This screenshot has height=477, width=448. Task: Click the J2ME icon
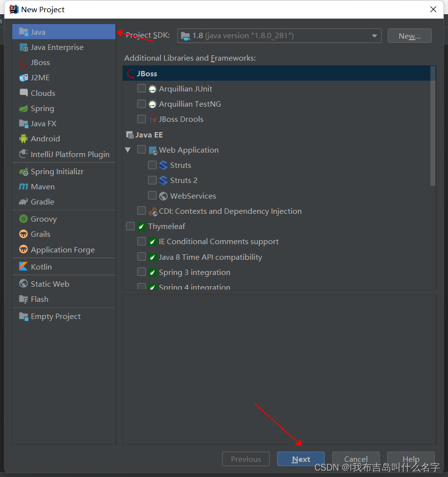point(23,78)
